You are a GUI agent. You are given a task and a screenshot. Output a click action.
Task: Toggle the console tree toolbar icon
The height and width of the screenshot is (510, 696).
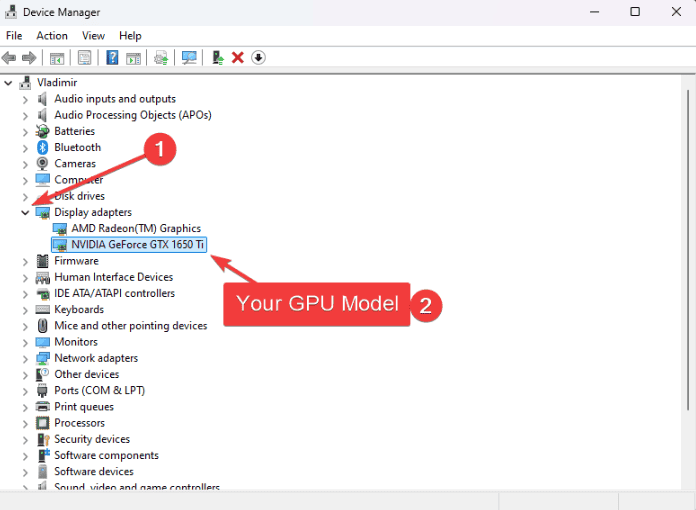(x=57, y=58)
